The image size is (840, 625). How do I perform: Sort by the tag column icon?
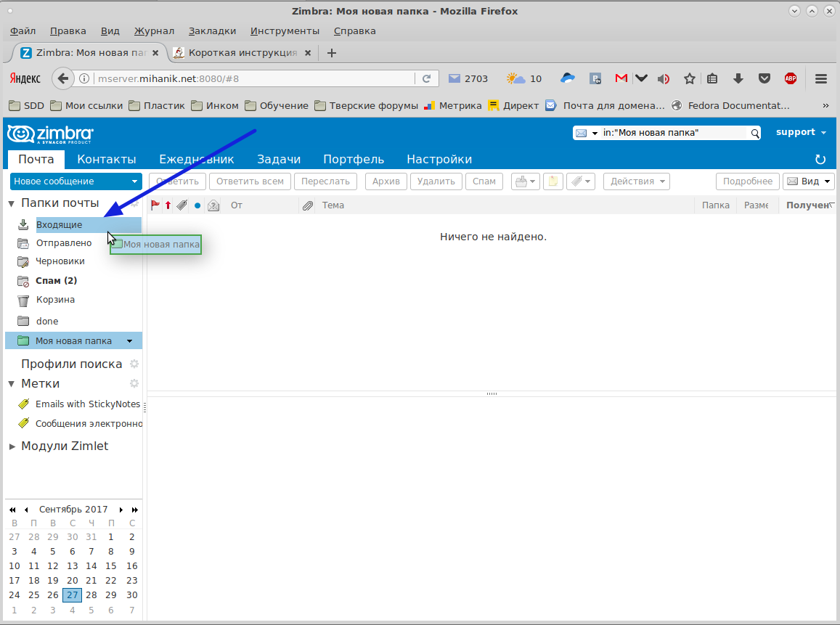pos(182,205)
